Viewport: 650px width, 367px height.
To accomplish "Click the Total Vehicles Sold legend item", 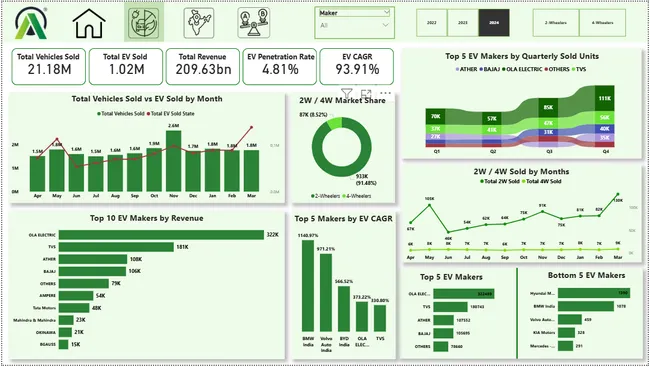I will (x=121, y=113).
